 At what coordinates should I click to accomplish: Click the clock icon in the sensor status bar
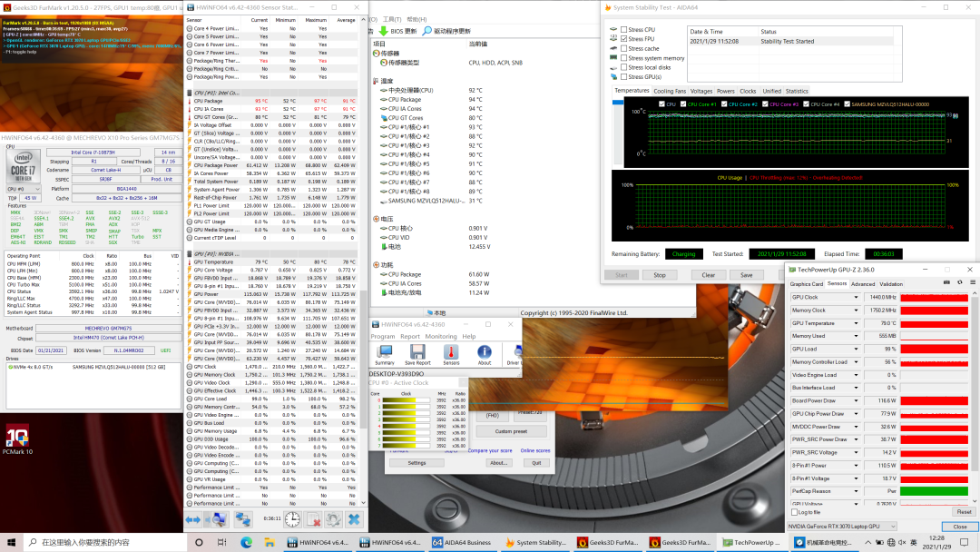(x=292, y=518)
